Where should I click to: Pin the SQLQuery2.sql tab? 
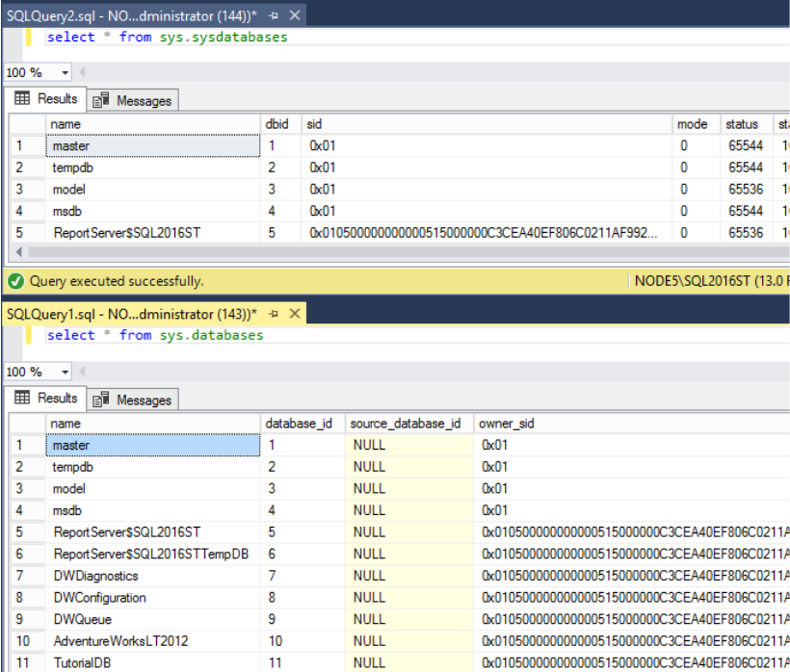pyautogui.click(x=274, y=15)
